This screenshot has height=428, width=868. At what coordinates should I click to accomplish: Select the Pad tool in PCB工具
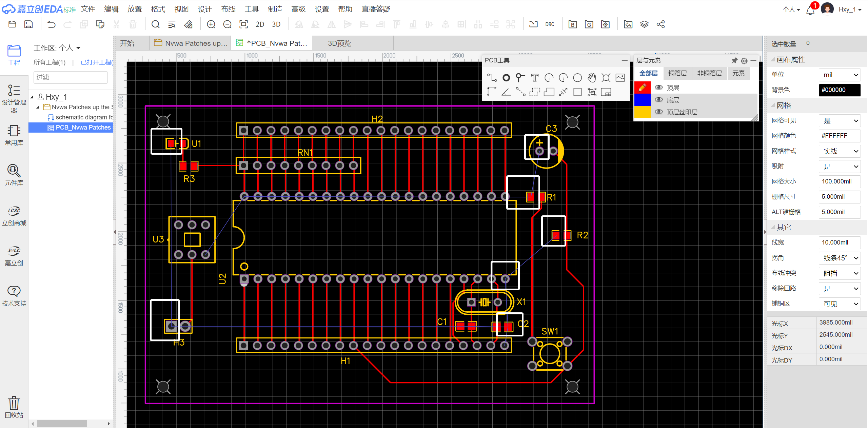coord(506,78)
